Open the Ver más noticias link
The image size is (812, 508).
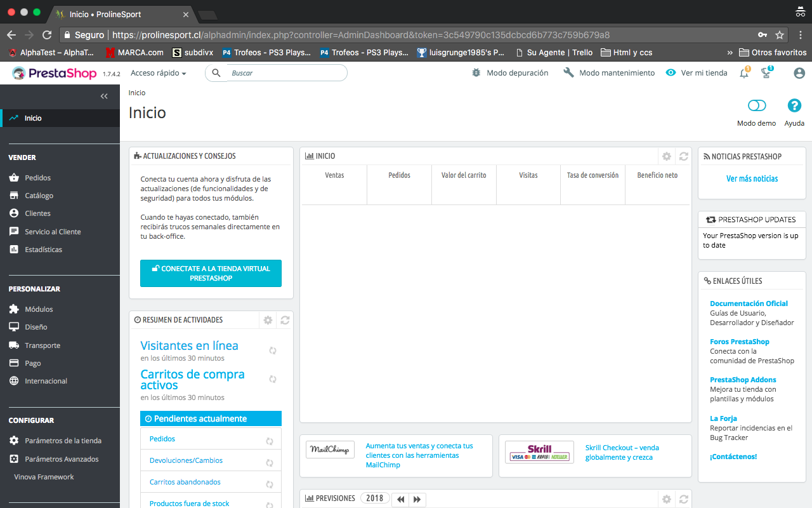pyautogui.click(x=752, y=178)
